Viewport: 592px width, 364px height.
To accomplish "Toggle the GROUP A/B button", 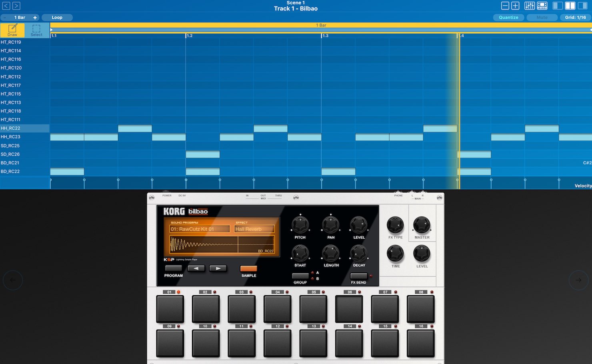I will click(x=300, y=276).
